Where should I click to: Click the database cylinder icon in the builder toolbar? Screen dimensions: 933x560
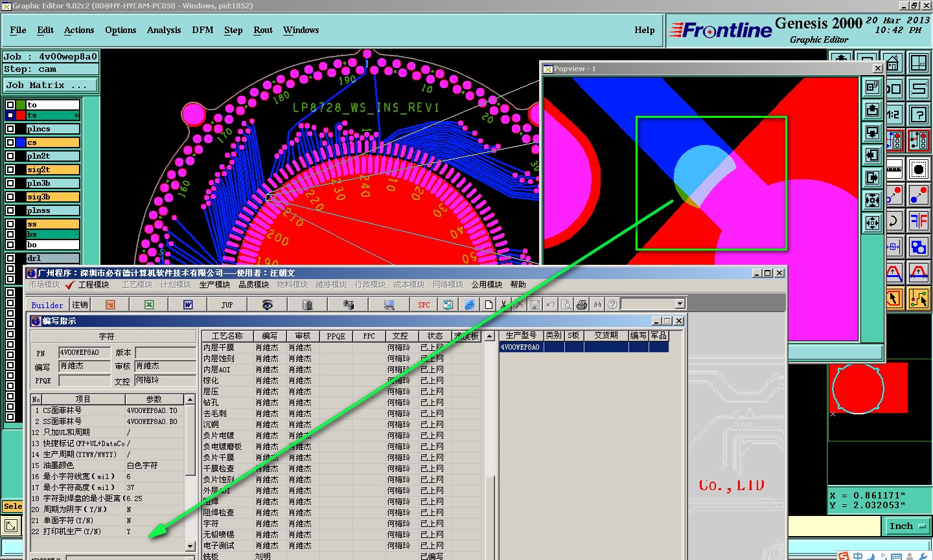click(x=308, y=305)
